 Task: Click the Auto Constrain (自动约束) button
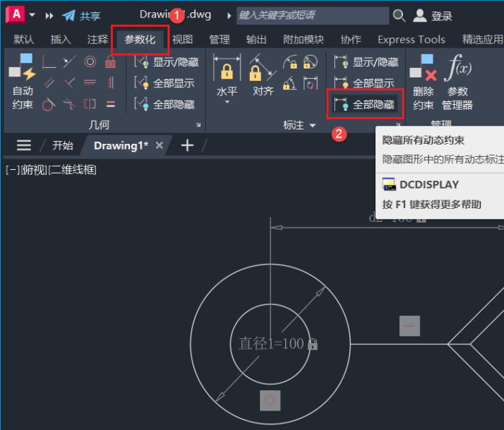tap(22, 82)
